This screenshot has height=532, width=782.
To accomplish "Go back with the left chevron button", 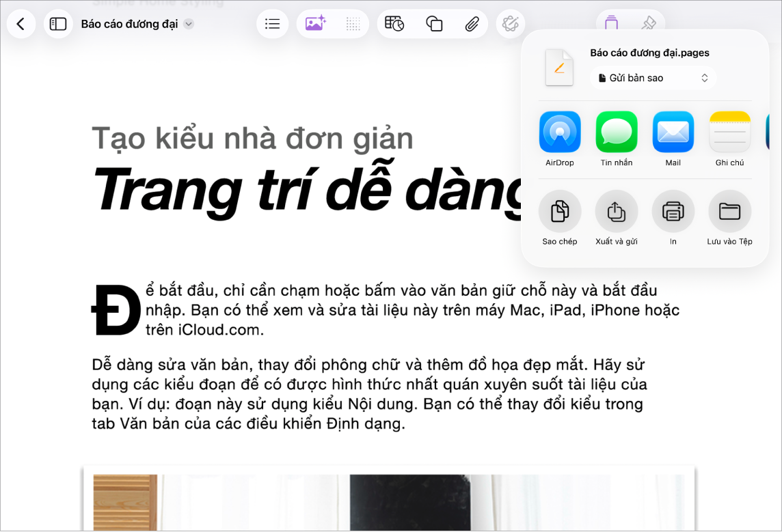I will click(x=21, y=24).
